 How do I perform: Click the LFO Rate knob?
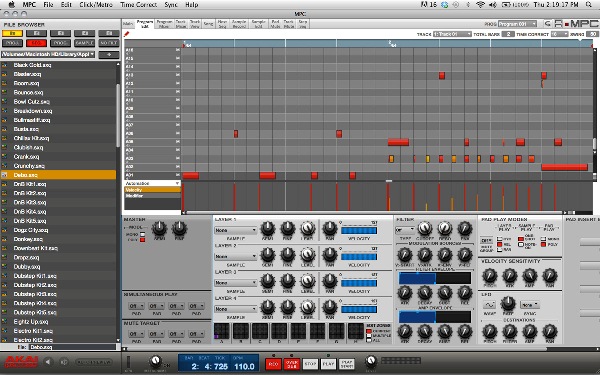coord(508,303)
